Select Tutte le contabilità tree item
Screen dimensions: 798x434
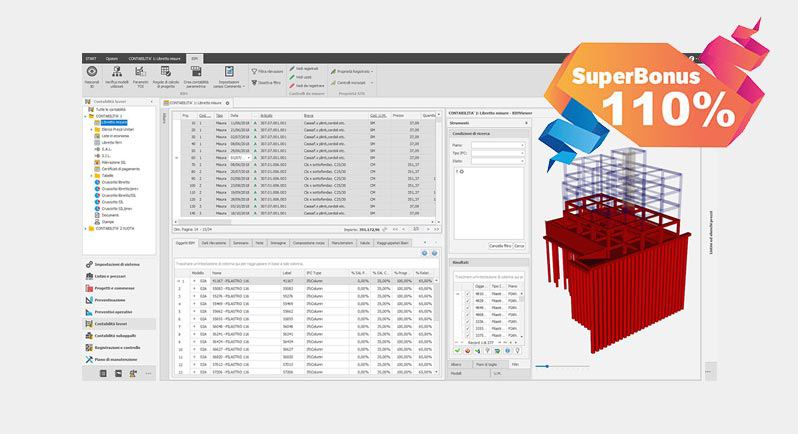[x=110, y=109]
